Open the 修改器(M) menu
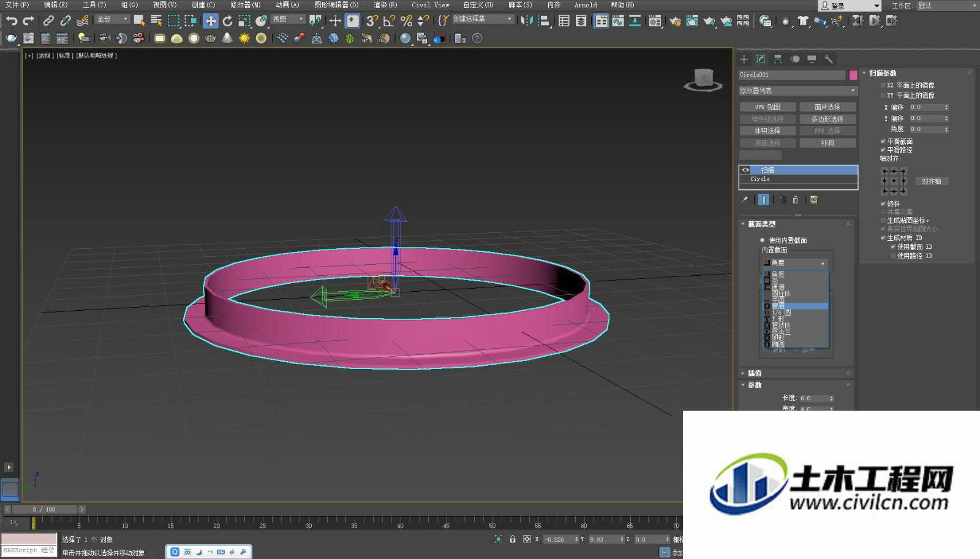This screenshot has width=980, height=559. 245,5
